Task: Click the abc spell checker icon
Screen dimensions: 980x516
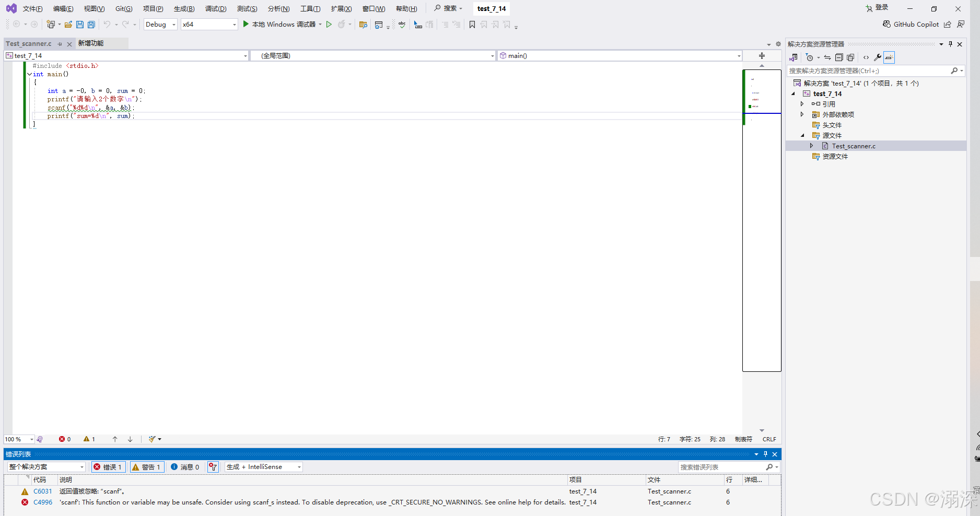Action: pyautogui.click(x=402, y=25)
